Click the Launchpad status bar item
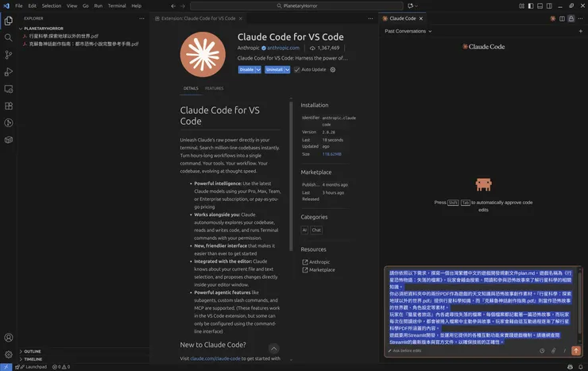The image size is (588, 371). [31, 367]
